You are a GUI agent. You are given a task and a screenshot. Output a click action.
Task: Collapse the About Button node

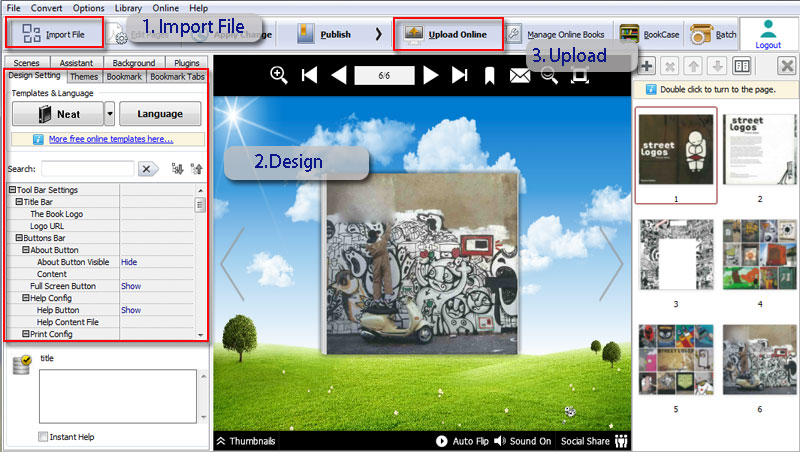[26, 250]
